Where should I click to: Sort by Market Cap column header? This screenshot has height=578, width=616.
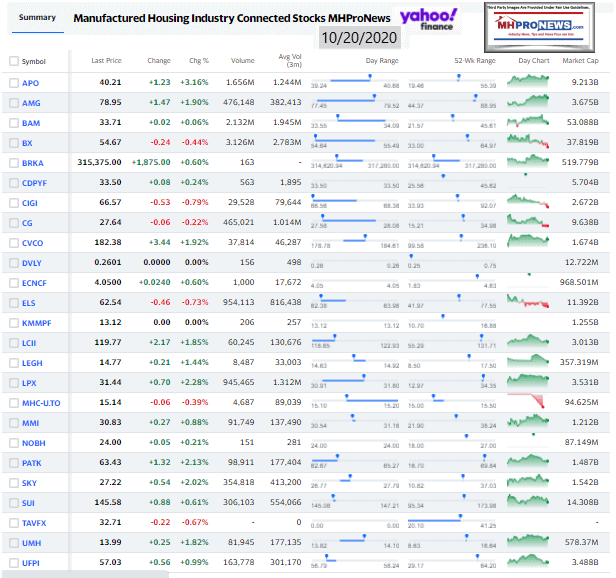581,61
